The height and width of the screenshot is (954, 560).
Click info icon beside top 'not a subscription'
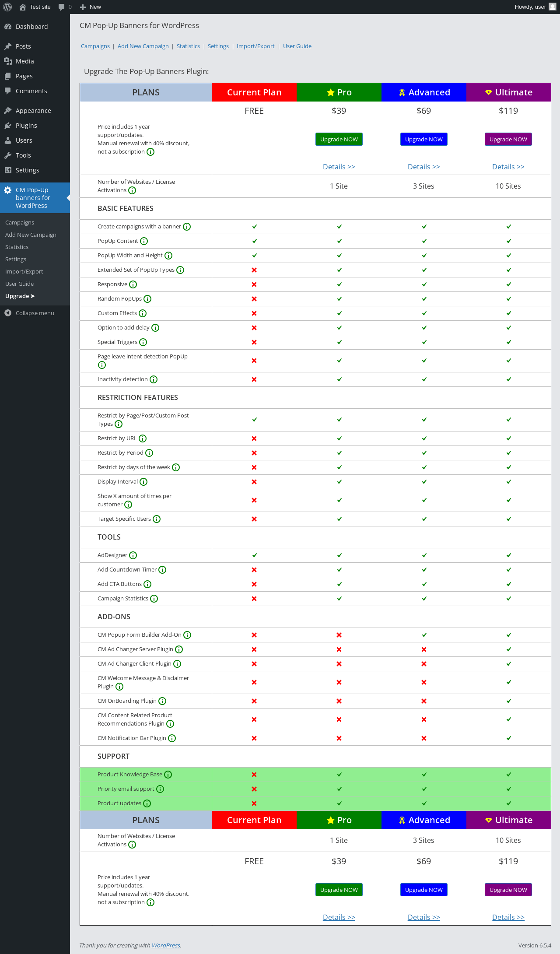(x=150, y=152)
